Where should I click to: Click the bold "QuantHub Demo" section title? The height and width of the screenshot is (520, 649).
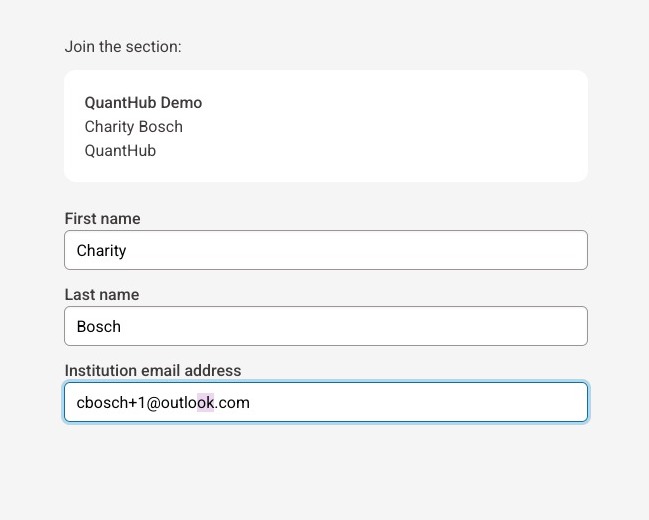click(x=143, y=103)
